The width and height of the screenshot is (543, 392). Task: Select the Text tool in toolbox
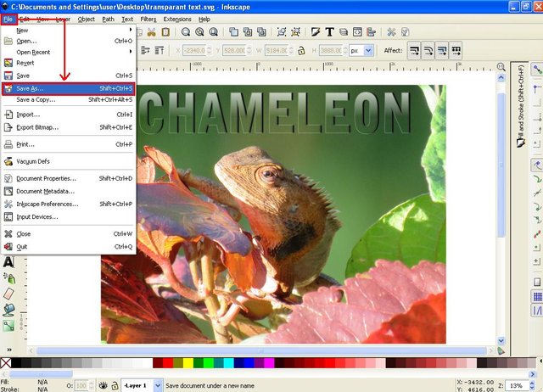(8, 262)
